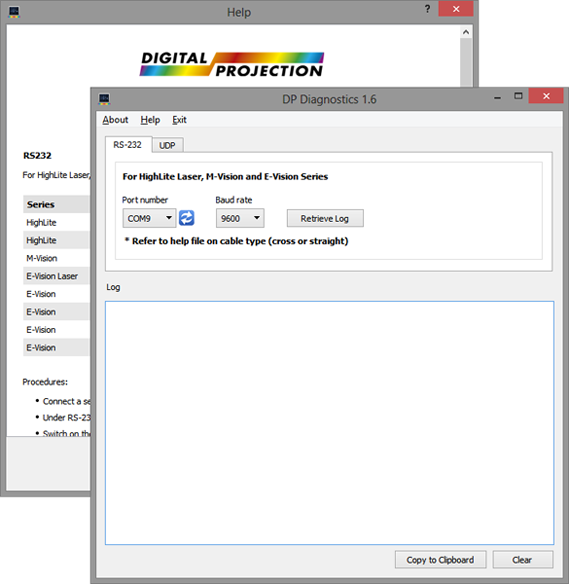Click the Help window title bar icon

tap(14, 12)
